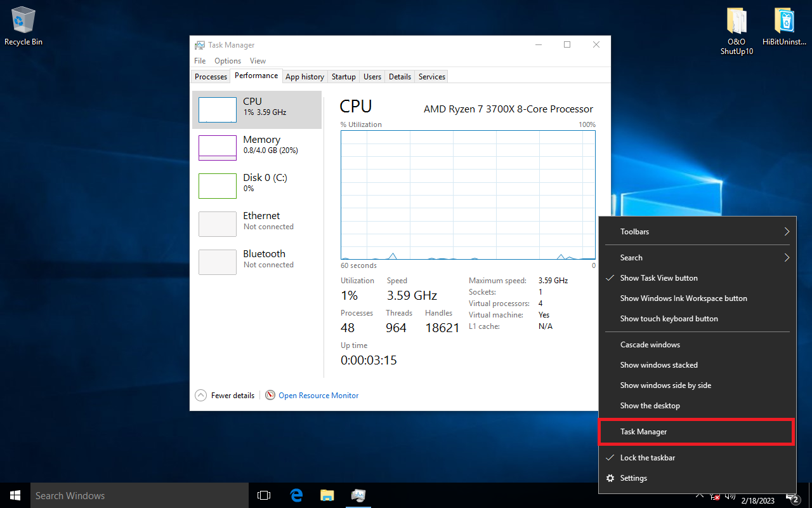Screen dimensions: 812x508
Task: Click the Virtual processors label
Action: tap(499, 304)
